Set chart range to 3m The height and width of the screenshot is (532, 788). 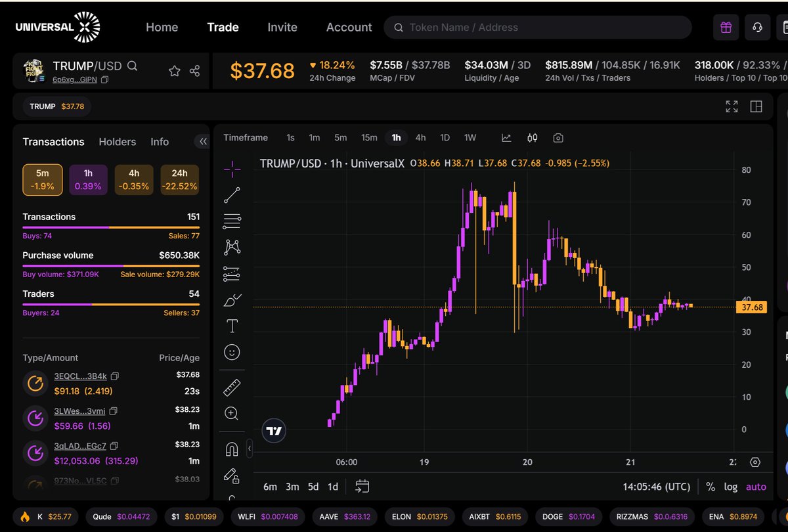click(x=292, y=487)
